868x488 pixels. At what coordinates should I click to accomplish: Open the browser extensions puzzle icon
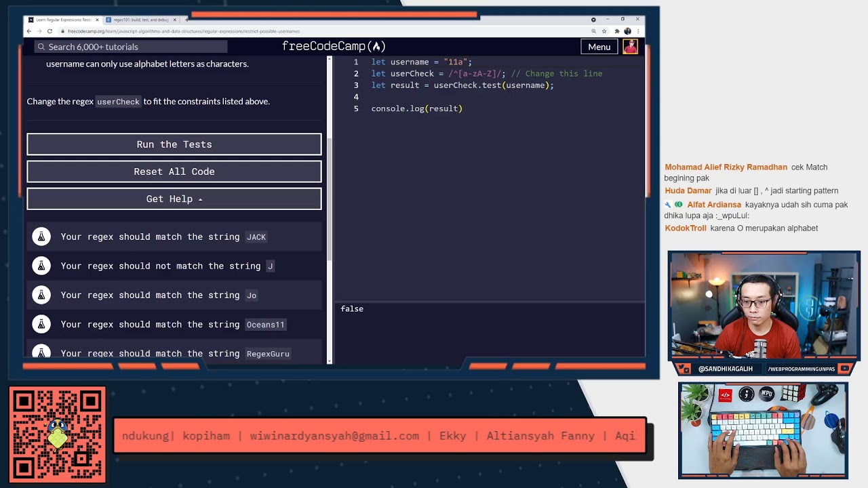tap(617, 31)
